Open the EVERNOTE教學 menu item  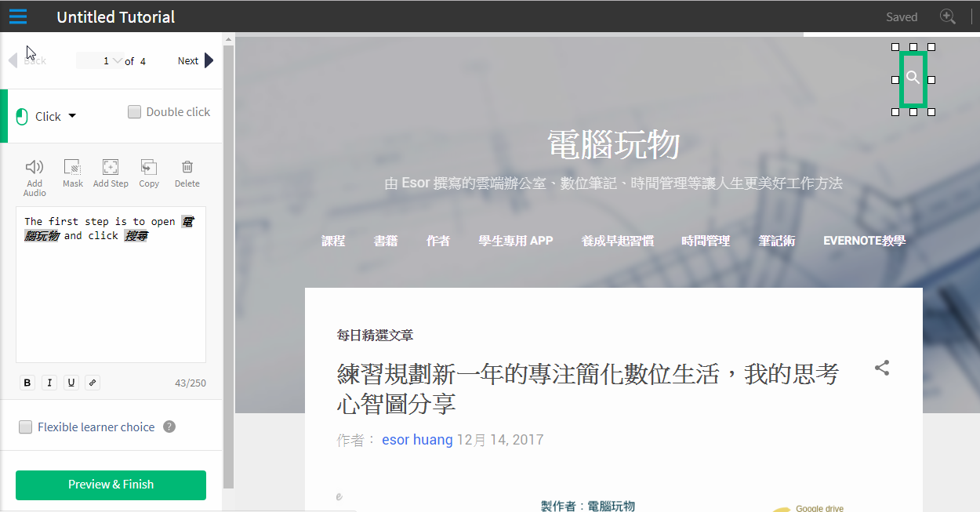[x=864, y=241]
